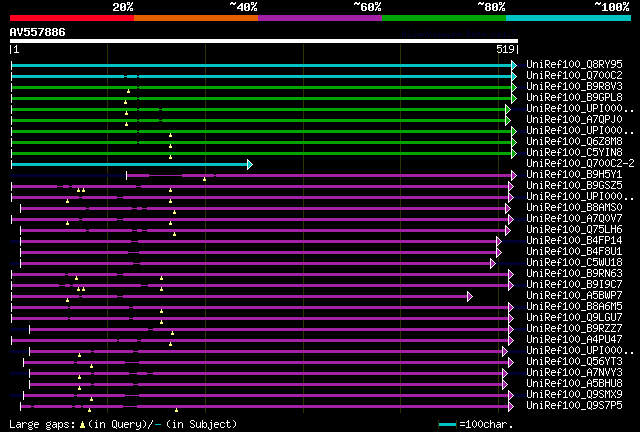Select the UniRef100_B9H5Y1 label
This screenshot has width=640, height=432.
574,175
